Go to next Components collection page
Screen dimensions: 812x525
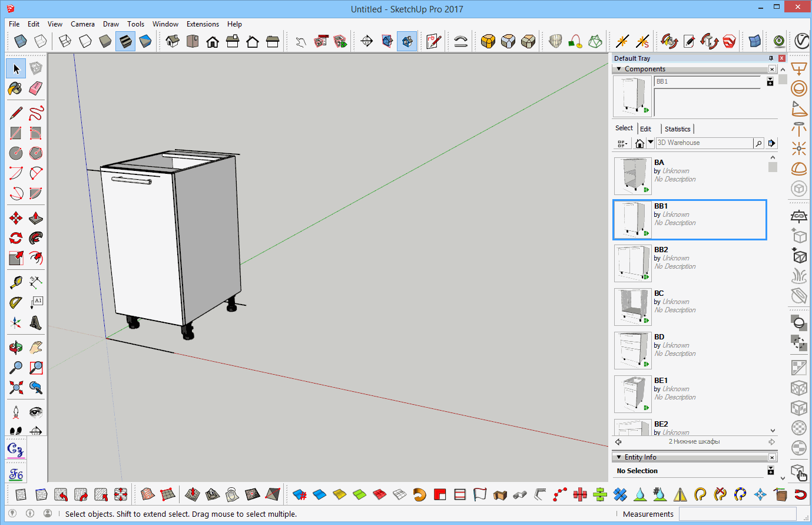771,441
